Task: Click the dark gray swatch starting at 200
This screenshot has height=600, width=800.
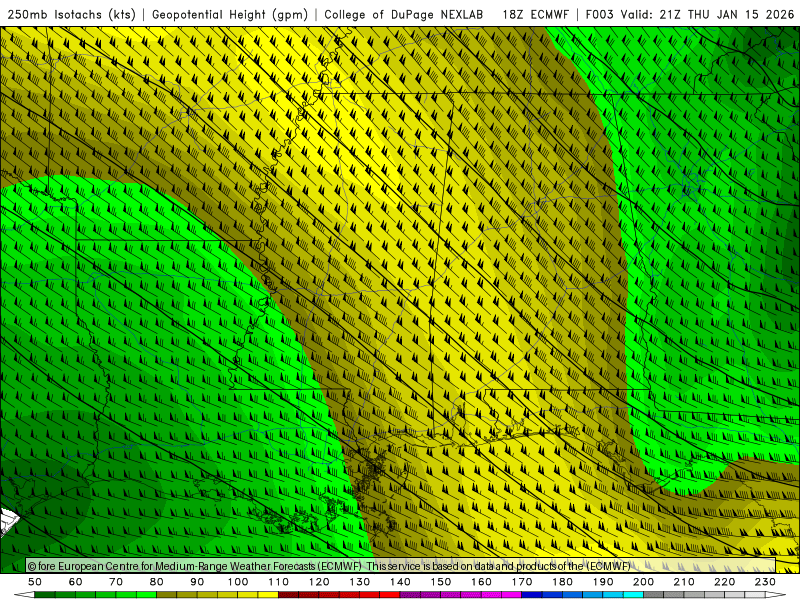Action: [654, 595]
